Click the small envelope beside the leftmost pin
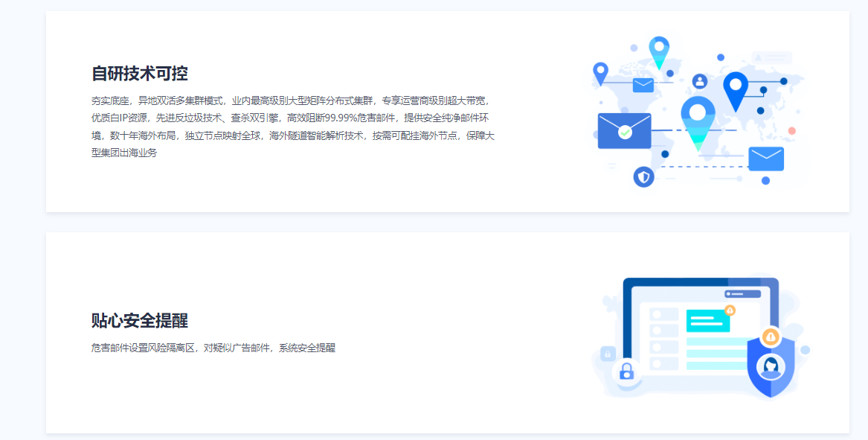 (643, 85)
